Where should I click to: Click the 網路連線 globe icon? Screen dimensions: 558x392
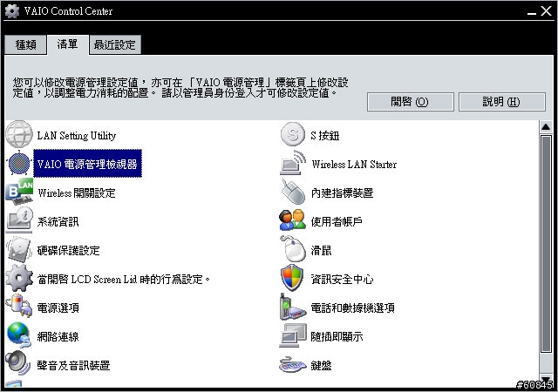coord(19,335)
